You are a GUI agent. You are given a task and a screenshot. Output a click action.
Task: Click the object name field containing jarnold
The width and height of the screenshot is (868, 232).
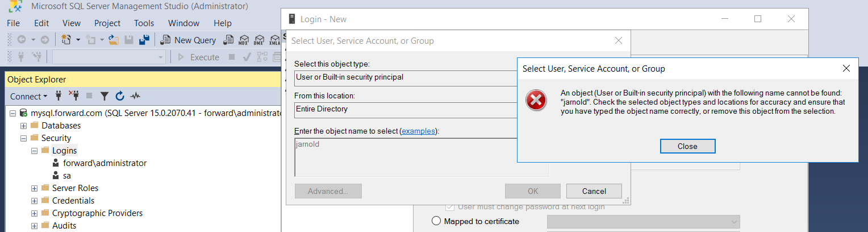pos(422,158)
